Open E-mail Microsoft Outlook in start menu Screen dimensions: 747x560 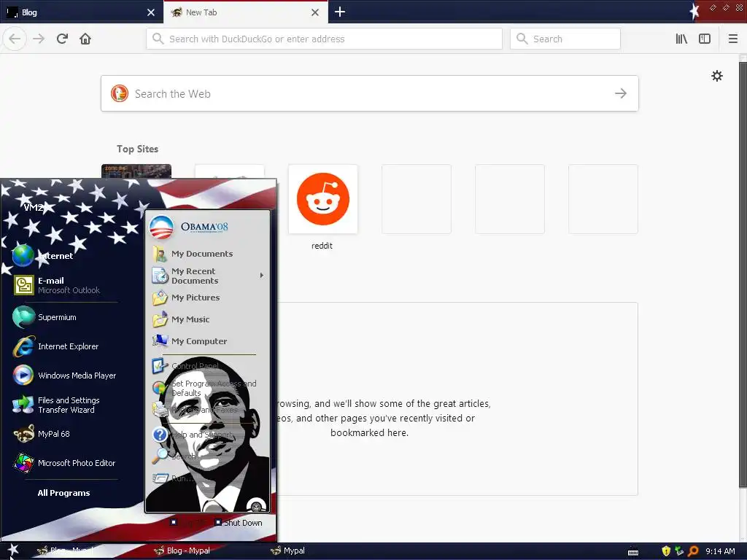[56, 285]
